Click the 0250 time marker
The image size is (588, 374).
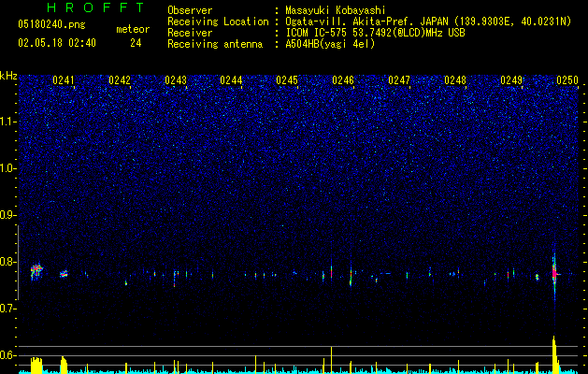click(567, 80)
